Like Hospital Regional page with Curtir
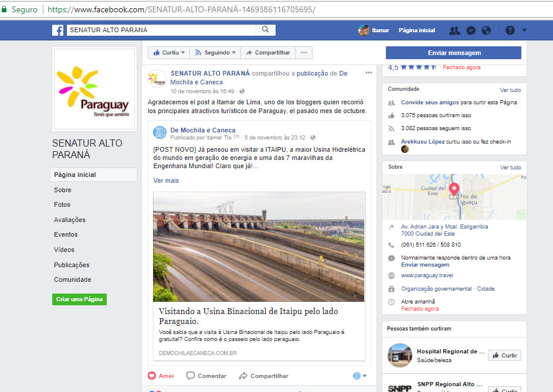Viewport: 553px width, 392px height. (x=504, y=355)
